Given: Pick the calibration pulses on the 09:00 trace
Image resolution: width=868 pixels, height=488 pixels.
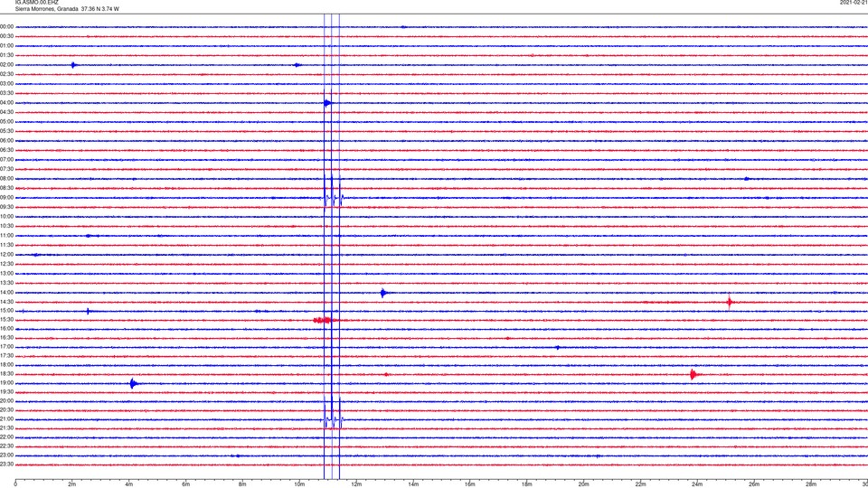Looking at the screenshot, I should [333, 198].
